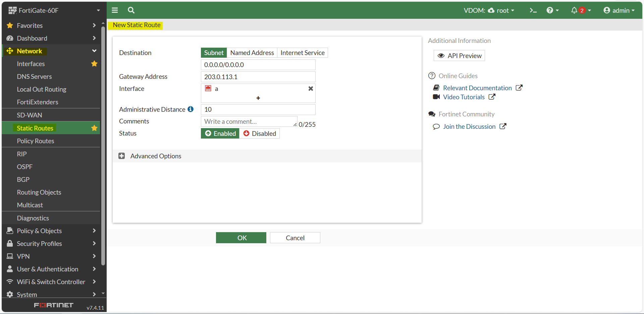
Task: Set Status to Disabled
Action: pos(259,134)
